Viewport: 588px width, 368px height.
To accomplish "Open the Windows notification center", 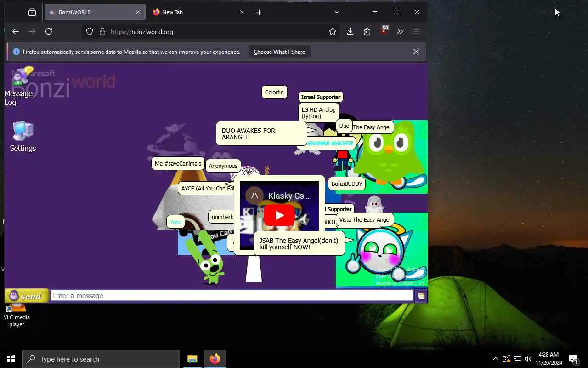I will [573, 359].
